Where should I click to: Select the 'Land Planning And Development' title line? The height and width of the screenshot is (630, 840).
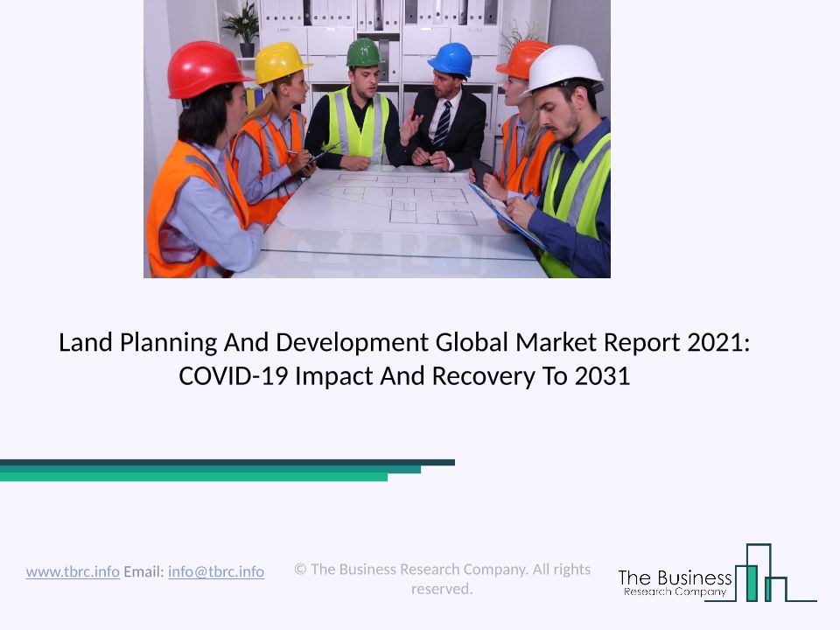(x=404, y=342)
